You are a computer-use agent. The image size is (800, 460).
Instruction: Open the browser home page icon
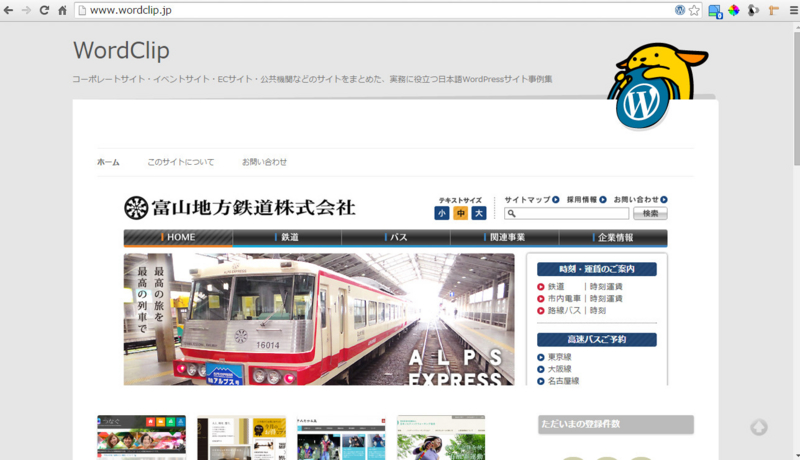tap(62, 10)
